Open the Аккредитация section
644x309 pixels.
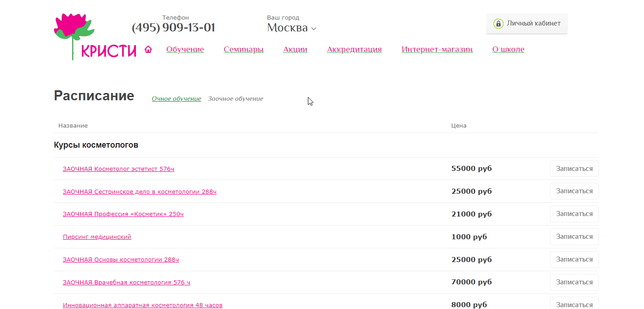[x=354, y=50]
